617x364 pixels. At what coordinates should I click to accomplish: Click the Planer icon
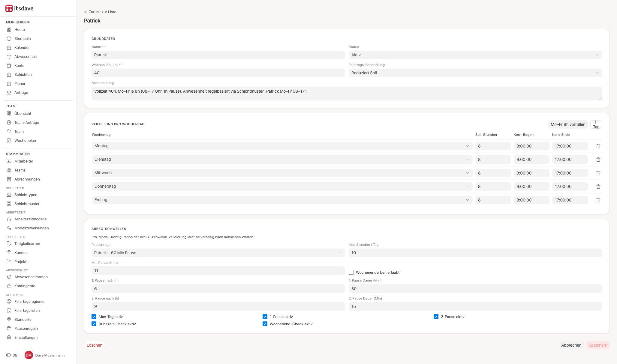click(9, 84)
